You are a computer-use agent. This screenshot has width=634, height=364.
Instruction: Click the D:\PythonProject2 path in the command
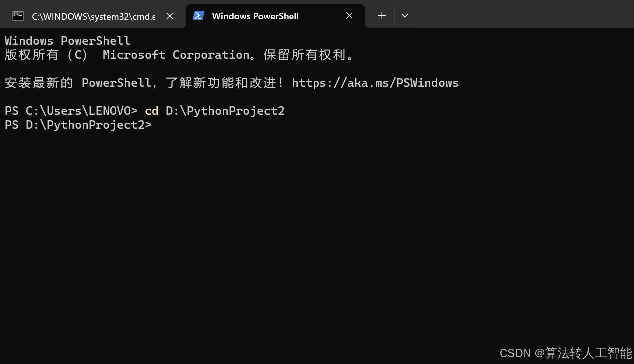(x=225, y=110)
